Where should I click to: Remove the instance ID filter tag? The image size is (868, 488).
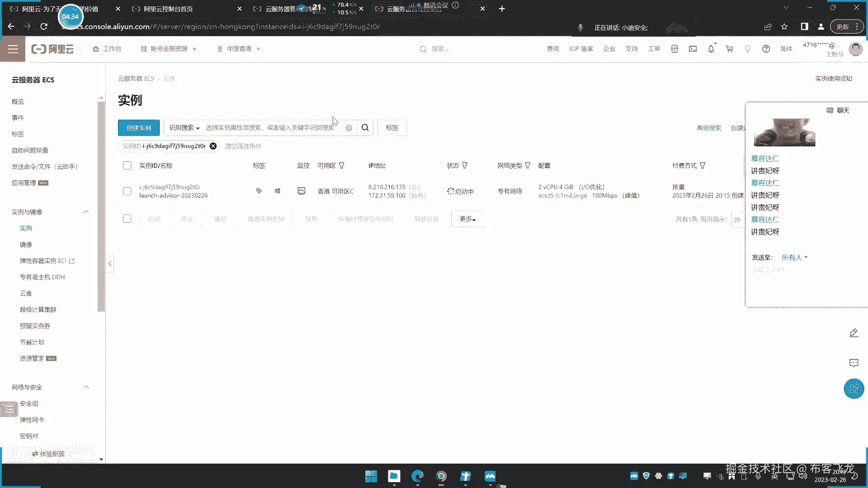point(213,146)
